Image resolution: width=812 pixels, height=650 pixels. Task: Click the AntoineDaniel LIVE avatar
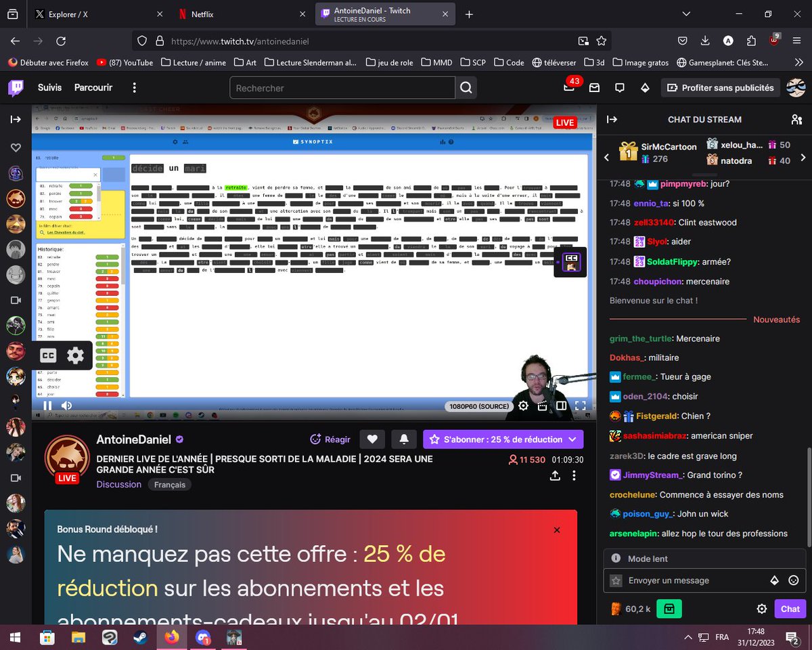coord(67,459)
